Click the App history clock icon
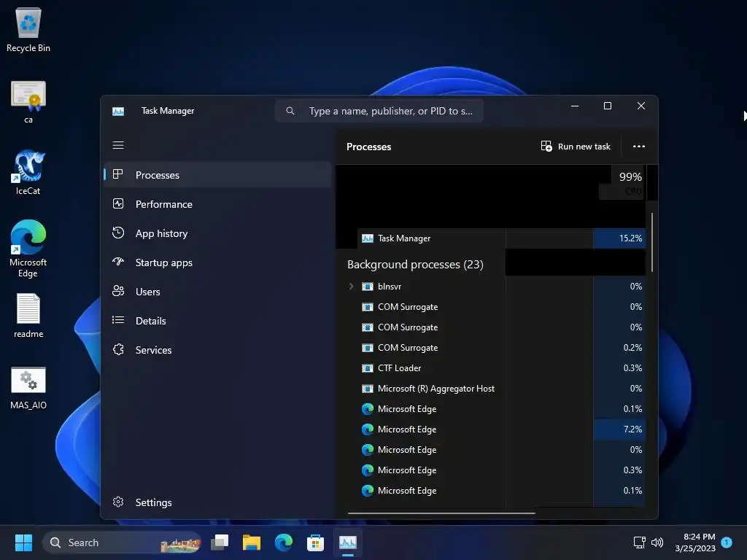 [x=118, y=233]
